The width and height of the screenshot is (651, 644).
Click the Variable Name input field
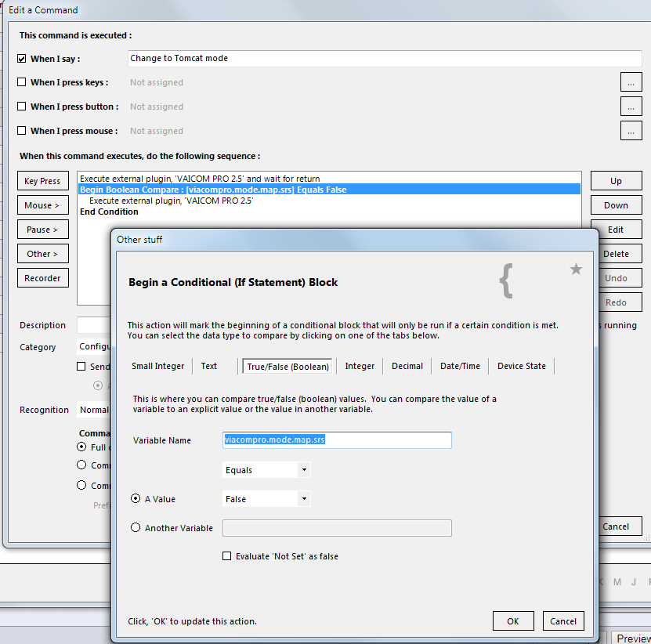pos(337,440)
